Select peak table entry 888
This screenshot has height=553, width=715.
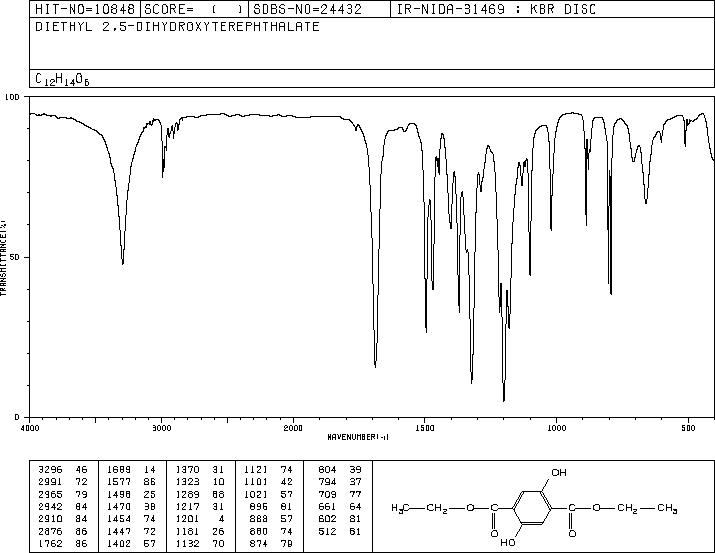[x=259, y=519]
